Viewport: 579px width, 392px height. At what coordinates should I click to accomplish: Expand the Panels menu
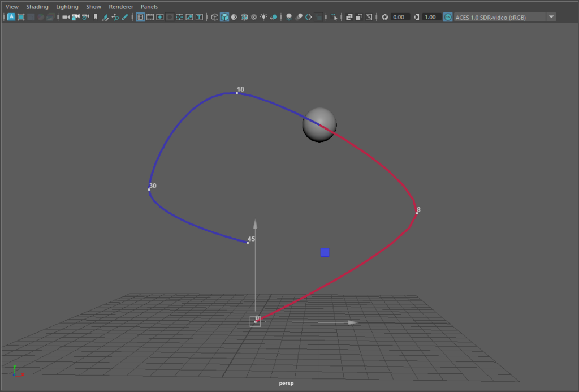[149, 7]
